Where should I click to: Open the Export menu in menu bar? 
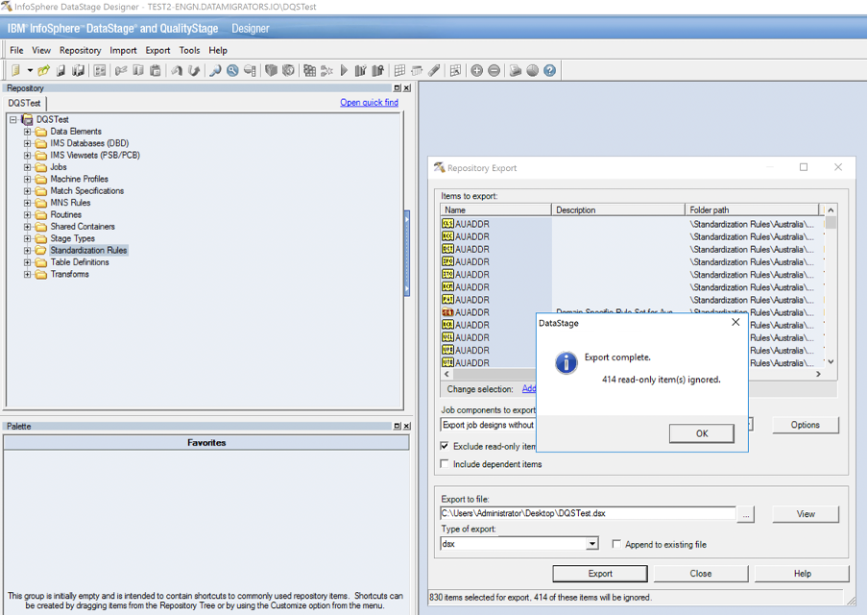click(x=157, y=50)
